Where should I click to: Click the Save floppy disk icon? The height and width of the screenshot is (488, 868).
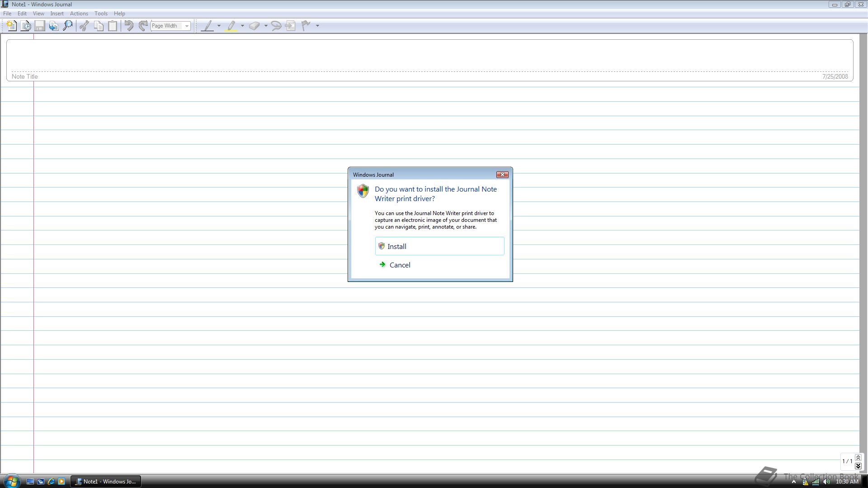coord(40,26)
